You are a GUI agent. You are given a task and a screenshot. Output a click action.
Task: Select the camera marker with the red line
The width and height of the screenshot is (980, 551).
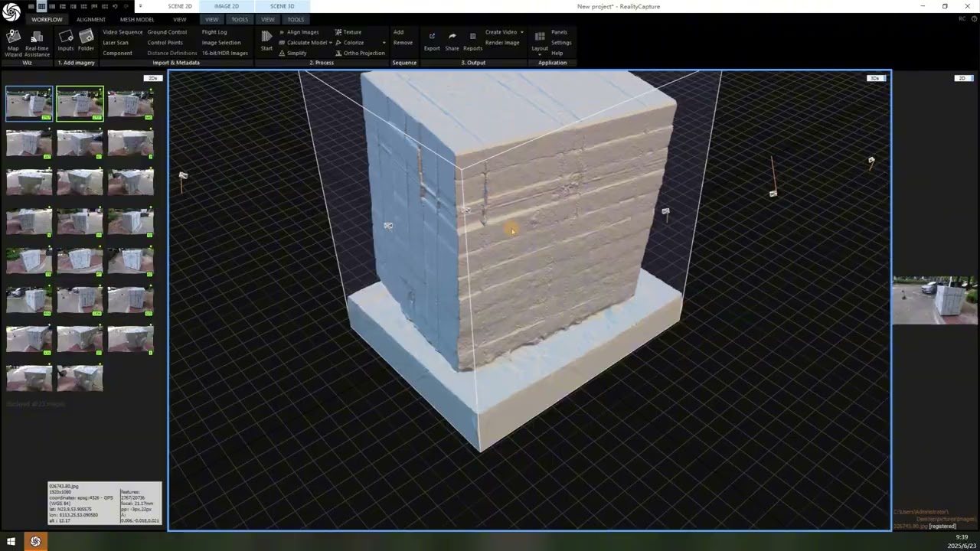pyautogui.click(x=773, y=193)
